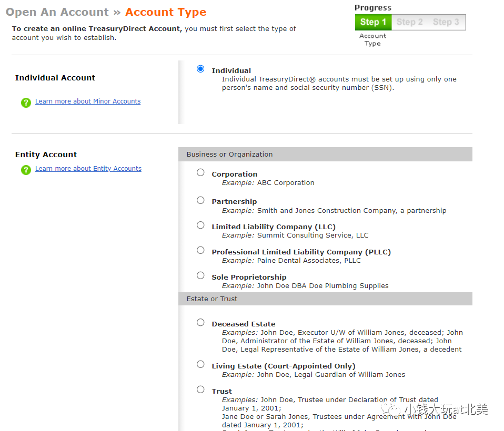Image resolution: width=504 pixels, height=431 pixels.
Task: Click the Partnership label text
Action: click(234, 202)
